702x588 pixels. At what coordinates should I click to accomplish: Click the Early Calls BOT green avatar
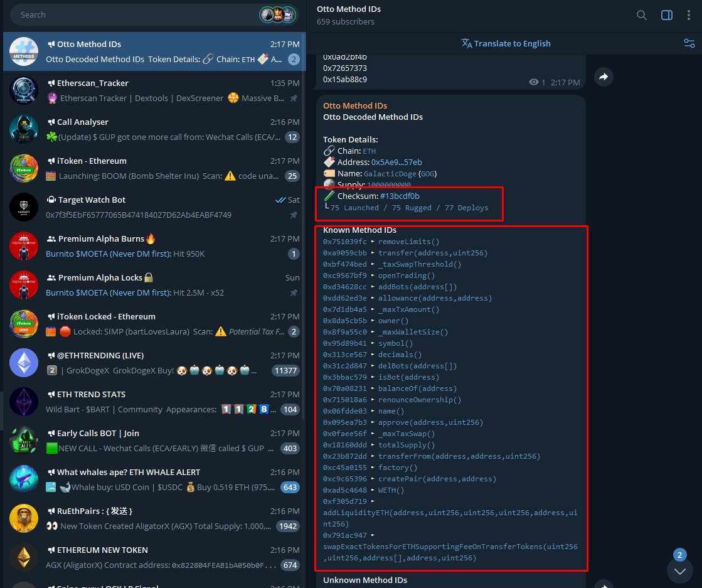[x=24, y=441]
